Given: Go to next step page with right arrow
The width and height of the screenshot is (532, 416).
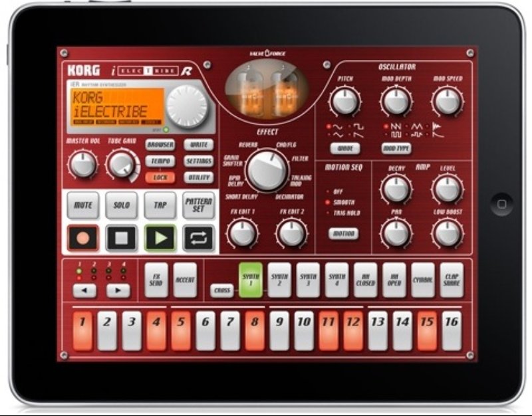Looking at the screenshot, I should 118,290.
